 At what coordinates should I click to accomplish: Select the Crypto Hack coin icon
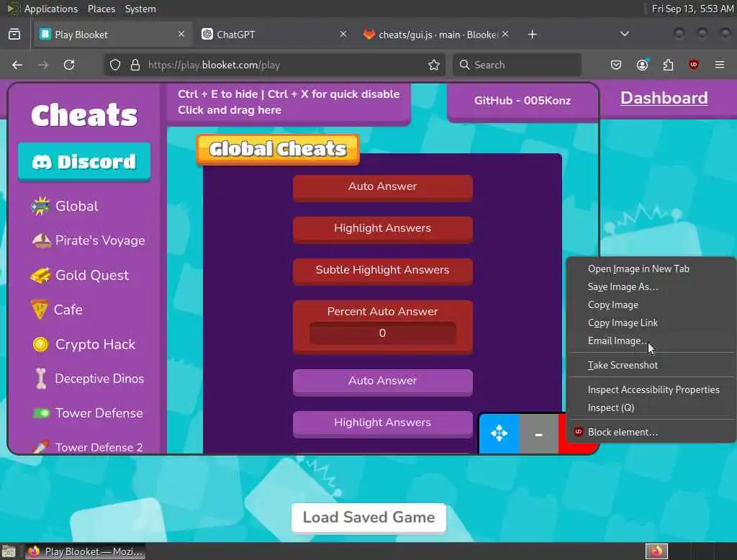click(x=40, y=344)
